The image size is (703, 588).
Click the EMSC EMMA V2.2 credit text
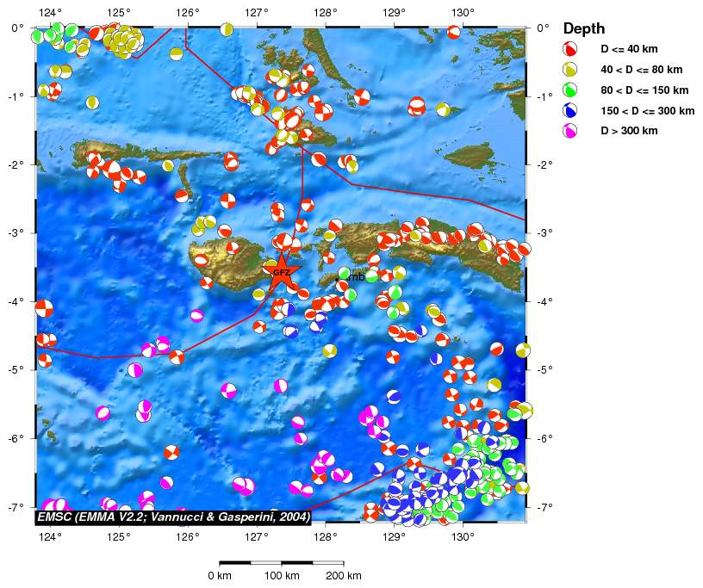coord(173,517)
